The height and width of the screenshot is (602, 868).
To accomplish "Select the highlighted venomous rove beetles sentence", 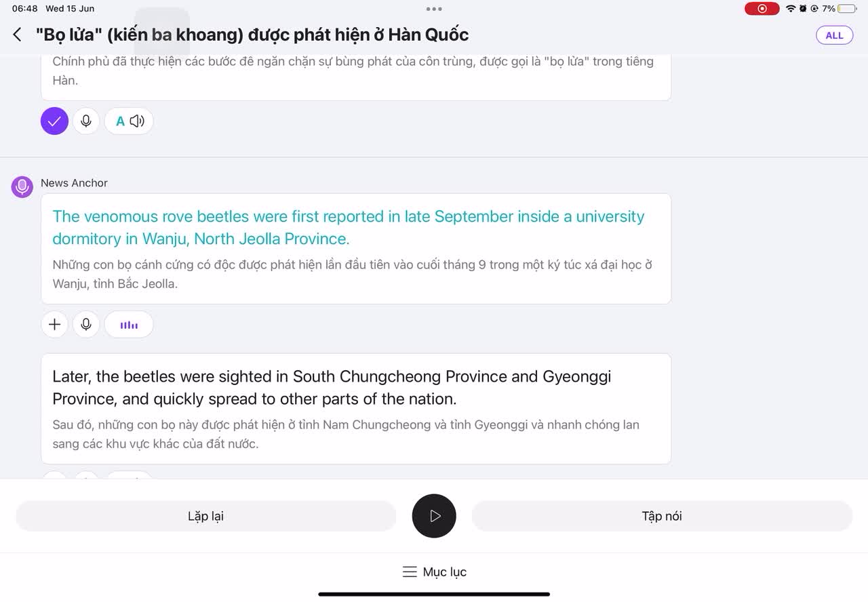I will (348, 227).
